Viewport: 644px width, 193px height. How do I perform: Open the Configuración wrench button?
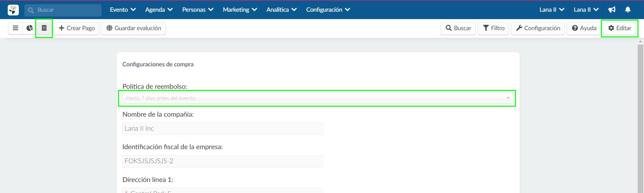point(538,28)
